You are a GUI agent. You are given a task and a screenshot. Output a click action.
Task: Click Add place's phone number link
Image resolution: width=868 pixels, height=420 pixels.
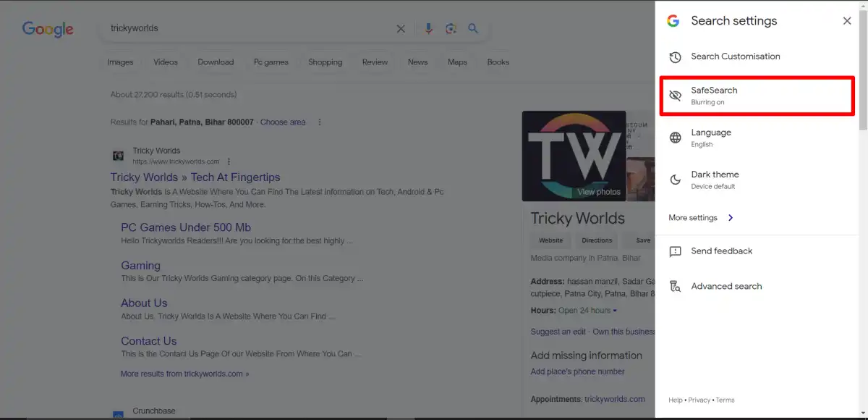coord(577,371)
